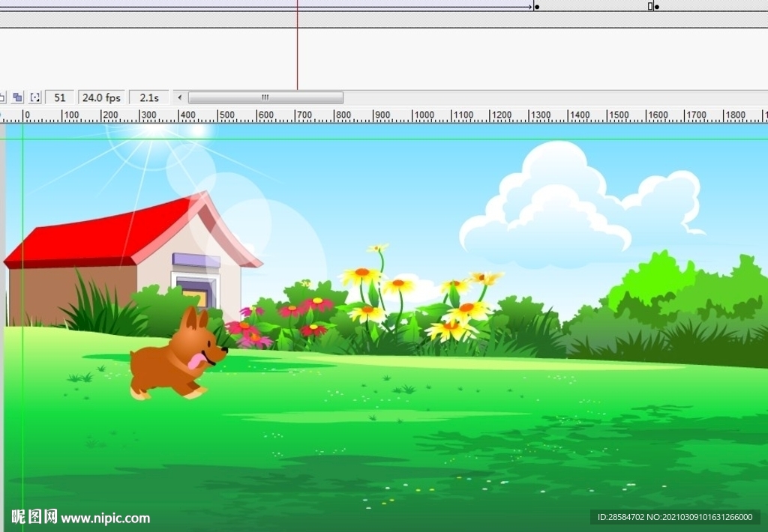
Task: Click the red roof of the house
Action: 97,236
